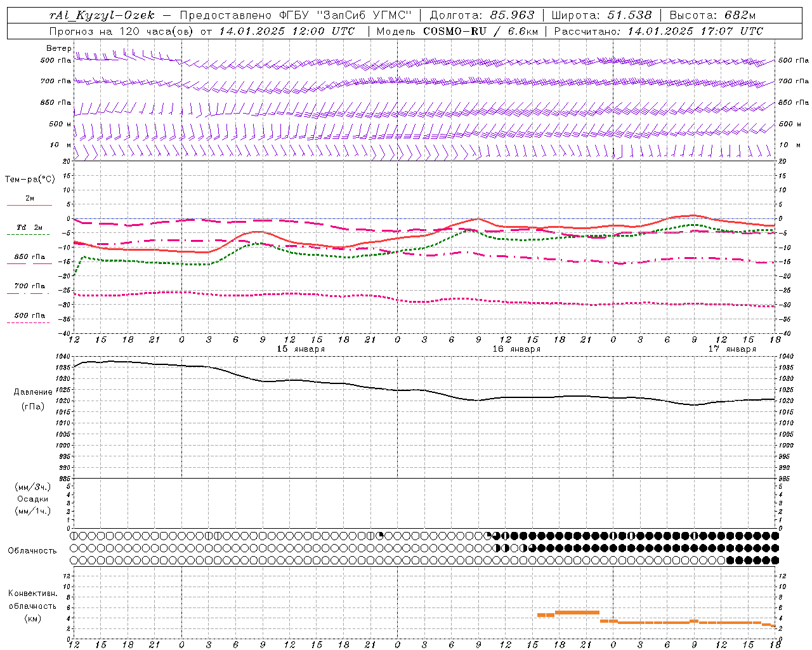The image size is (812, 650).
Task: Click the right-axis 20 temperature value
Action: [x=783, y=161]
